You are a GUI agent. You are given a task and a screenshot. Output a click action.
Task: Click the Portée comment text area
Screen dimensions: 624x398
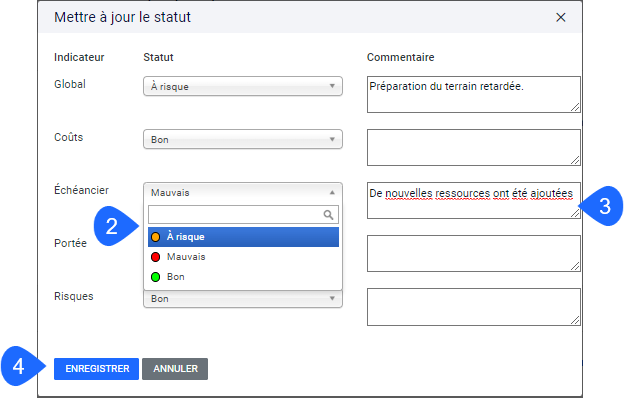coord(474,254)
